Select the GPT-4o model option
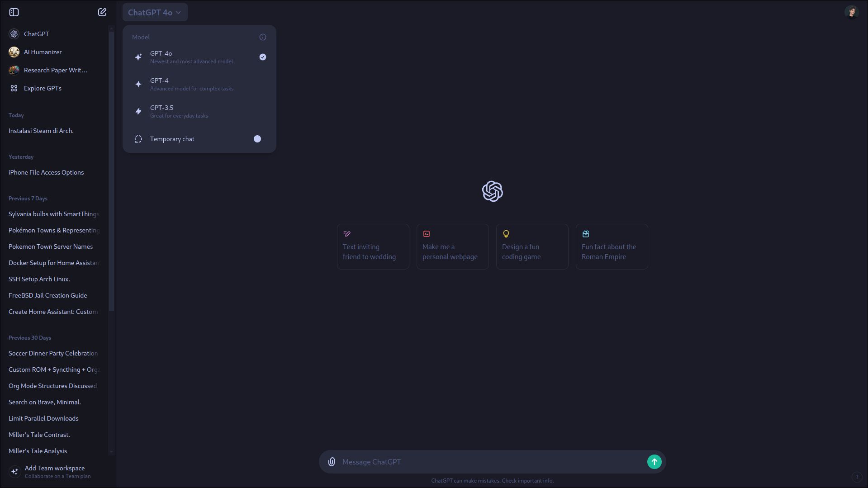 199,57
